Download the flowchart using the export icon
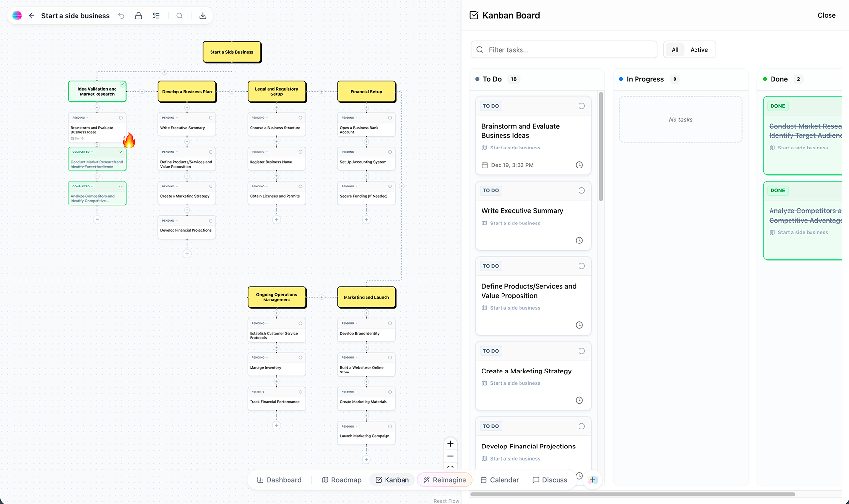849x504 pixels. click(x=203, y=15)
